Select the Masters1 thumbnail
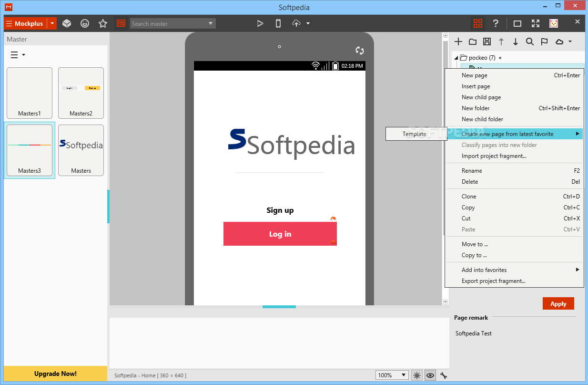The height and width of the screenshot is (385, 588). (30, 93)
